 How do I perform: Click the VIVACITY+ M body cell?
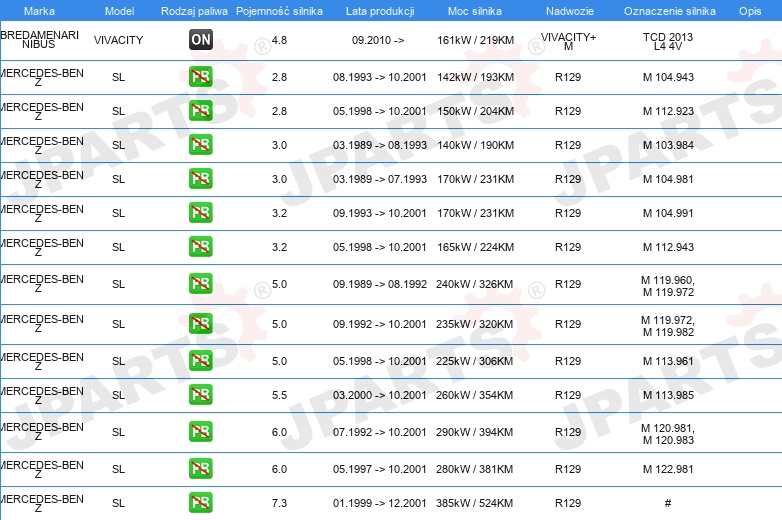click(x=569, y=41)
